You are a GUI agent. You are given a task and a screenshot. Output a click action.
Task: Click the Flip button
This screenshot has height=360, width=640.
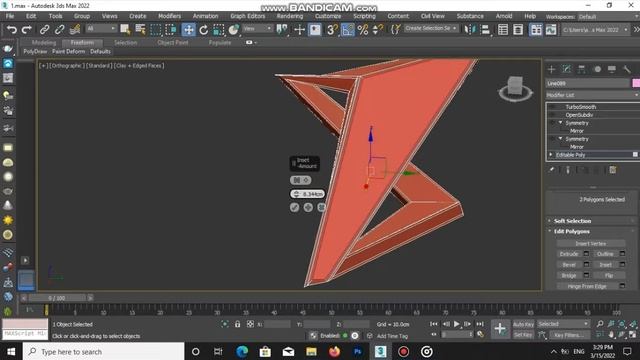pyautogui.click(x=609, y=276)
